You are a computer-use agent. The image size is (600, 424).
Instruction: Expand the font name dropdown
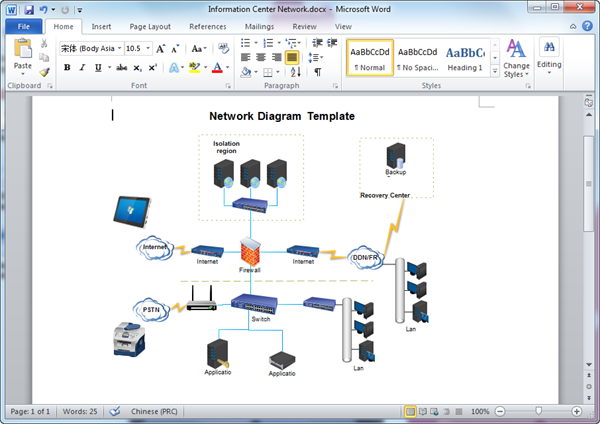(119, 48)
